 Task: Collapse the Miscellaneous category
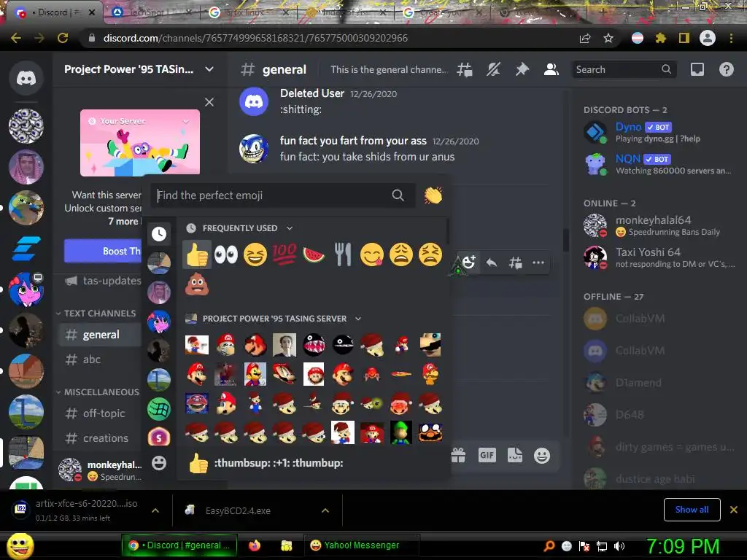pyautogui.click(x=98, y=392)
